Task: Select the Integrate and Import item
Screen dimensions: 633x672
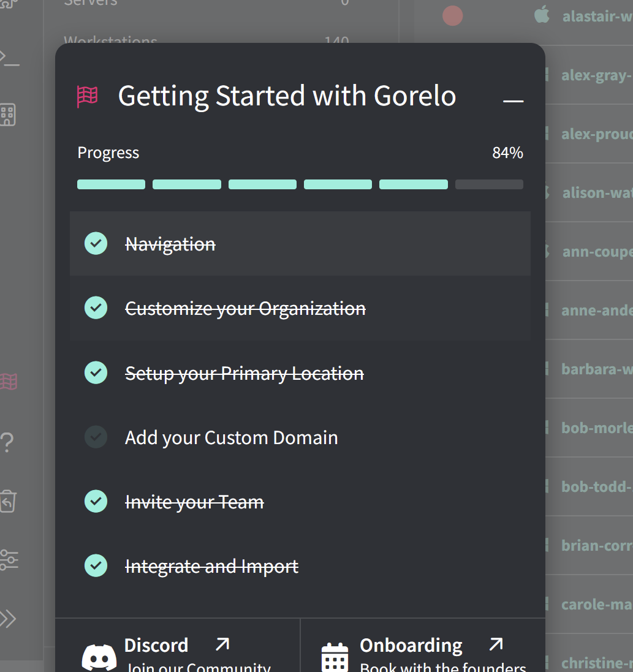Action: (211, 567)
